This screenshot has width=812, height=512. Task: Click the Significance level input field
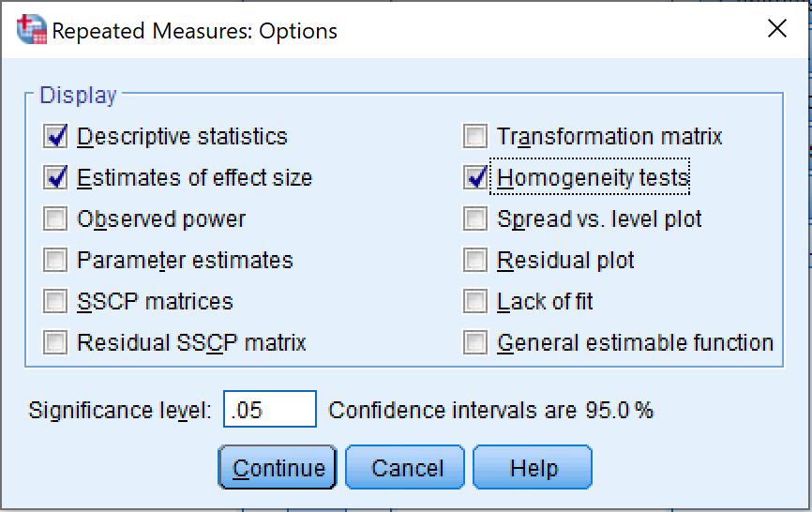click(270, 410)
